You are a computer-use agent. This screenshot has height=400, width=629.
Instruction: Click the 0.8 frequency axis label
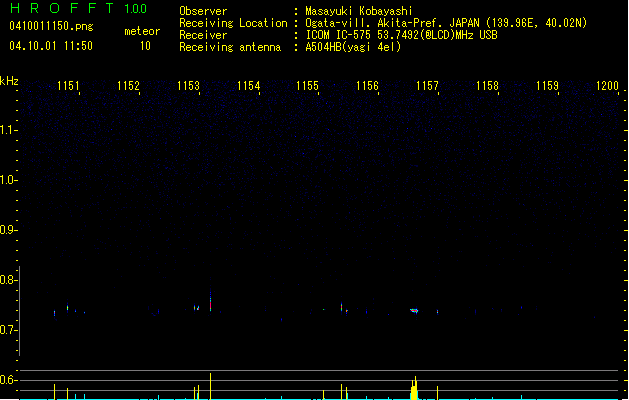[x=7, y=280]
